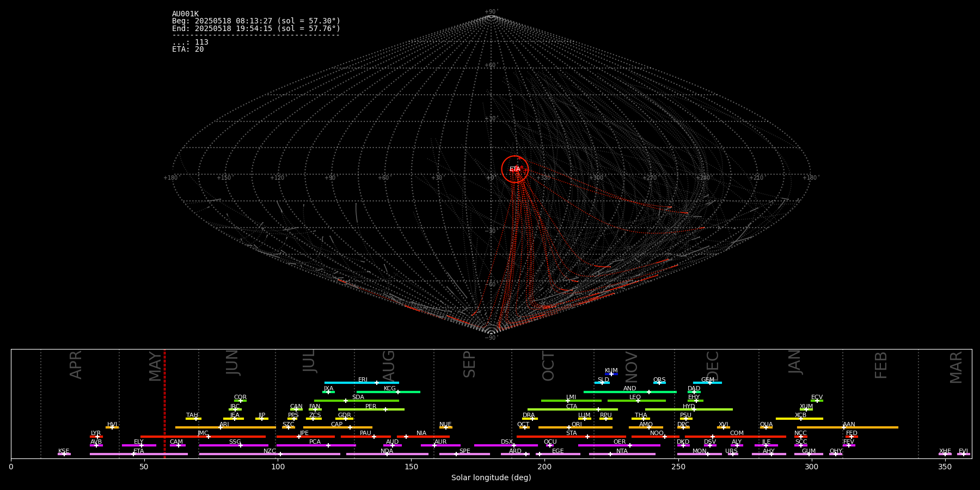Select the LMI shower label

point(571,397)
